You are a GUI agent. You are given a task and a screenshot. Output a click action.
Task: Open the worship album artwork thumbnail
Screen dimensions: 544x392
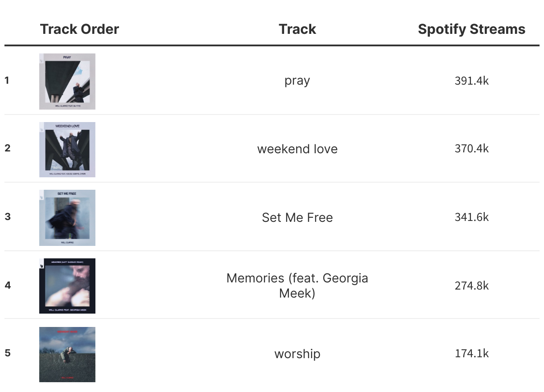pos(67,355)
